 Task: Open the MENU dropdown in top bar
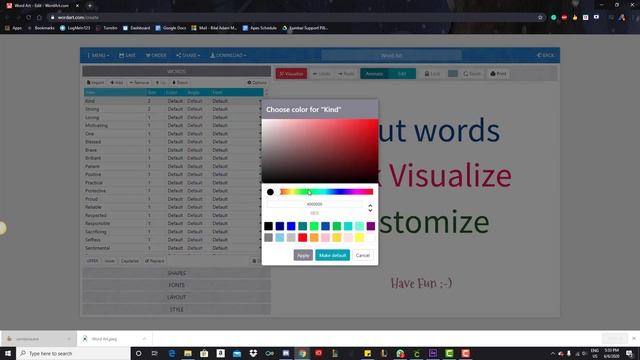pos(98,55)
